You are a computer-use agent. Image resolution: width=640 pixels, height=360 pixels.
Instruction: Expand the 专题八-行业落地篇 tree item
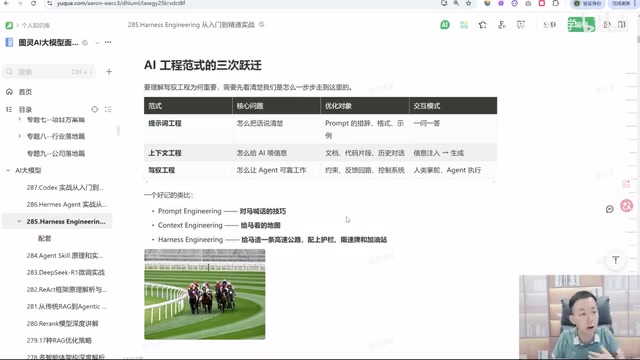19,136
